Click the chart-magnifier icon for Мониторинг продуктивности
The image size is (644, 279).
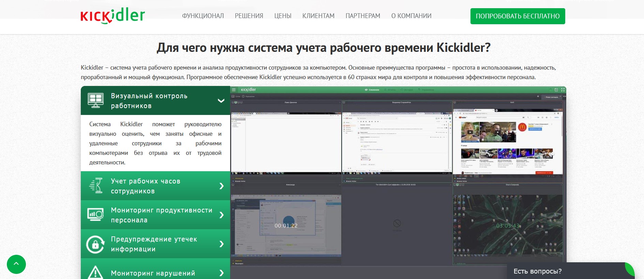(x=95, y=215)
